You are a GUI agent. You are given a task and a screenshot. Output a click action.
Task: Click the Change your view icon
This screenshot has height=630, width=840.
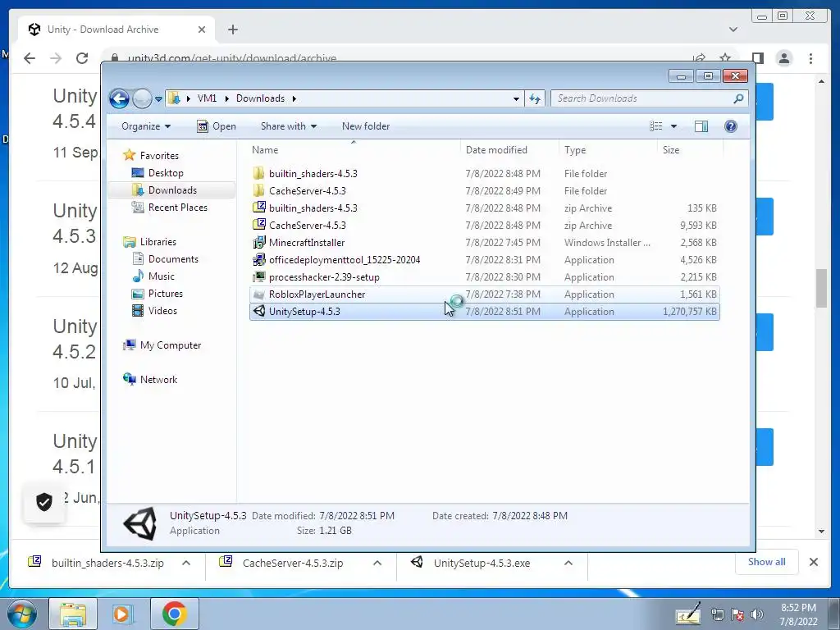[x=656, y=126]
